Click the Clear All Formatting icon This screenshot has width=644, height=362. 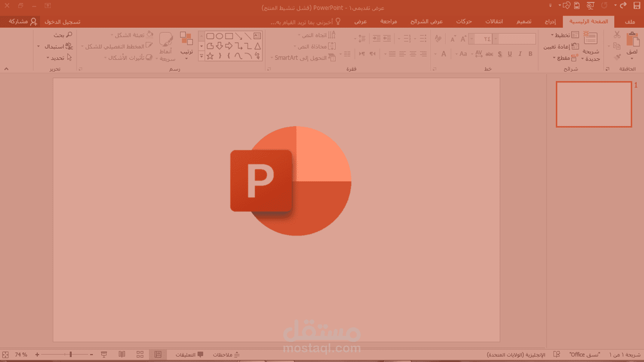pyautogui.click(x=438, y=39)
